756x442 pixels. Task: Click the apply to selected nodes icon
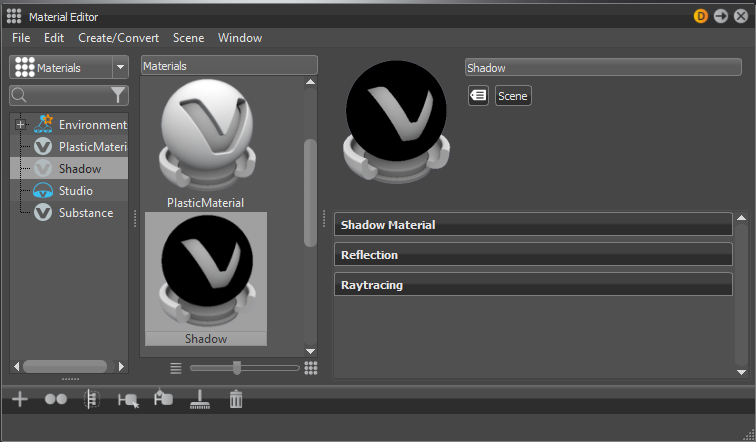pos(128,400)
